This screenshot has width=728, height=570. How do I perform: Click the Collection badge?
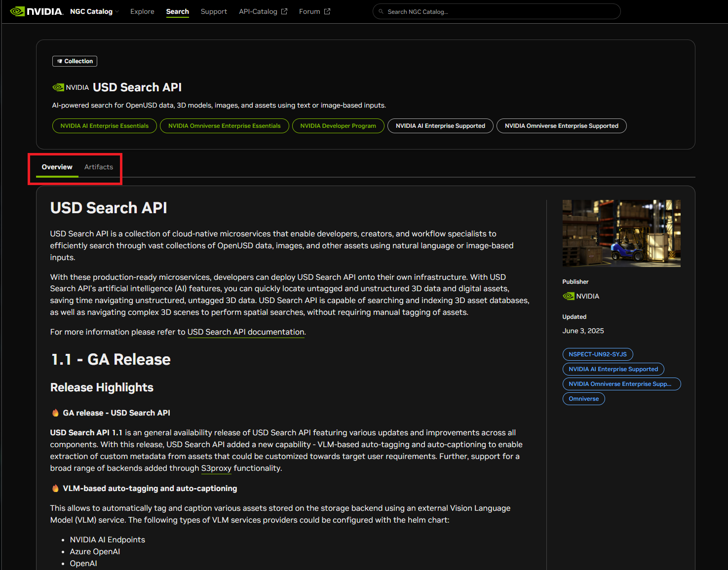pyautogui.click(x=75, y=61)
